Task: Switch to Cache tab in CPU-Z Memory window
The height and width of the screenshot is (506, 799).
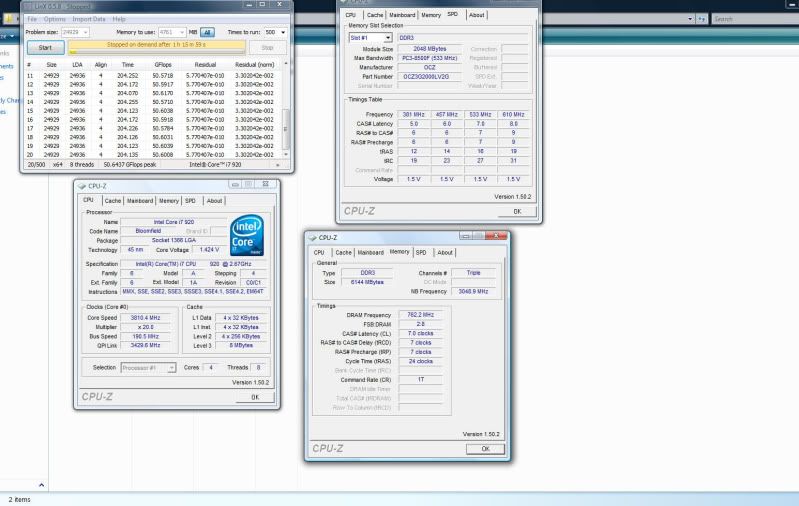Action: point(343,252)
